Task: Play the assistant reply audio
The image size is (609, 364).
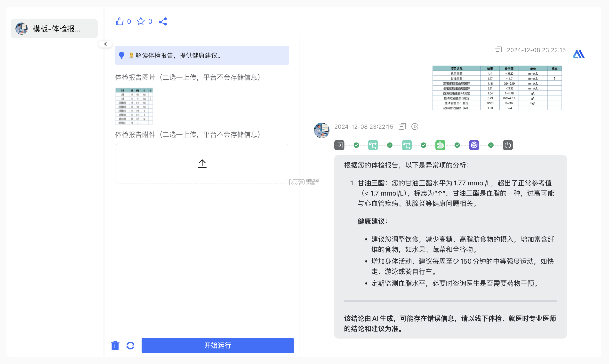Action: click(415, 127)
